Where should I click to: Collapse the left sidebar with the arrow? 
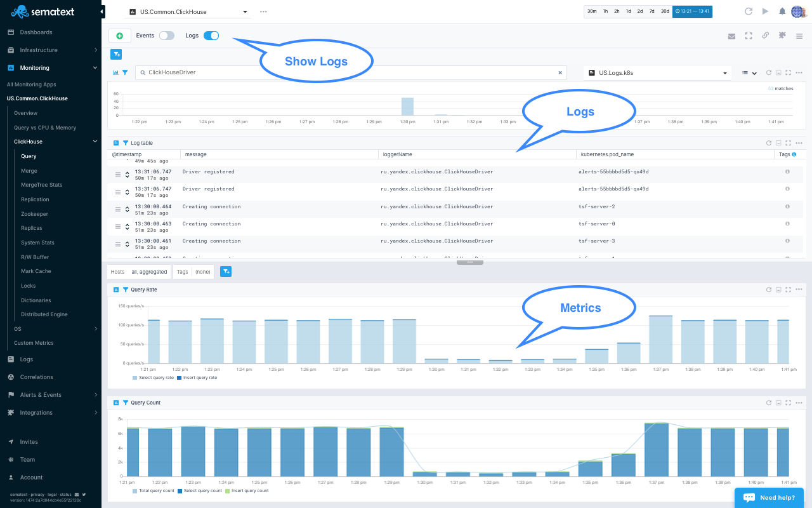point(103,11)
